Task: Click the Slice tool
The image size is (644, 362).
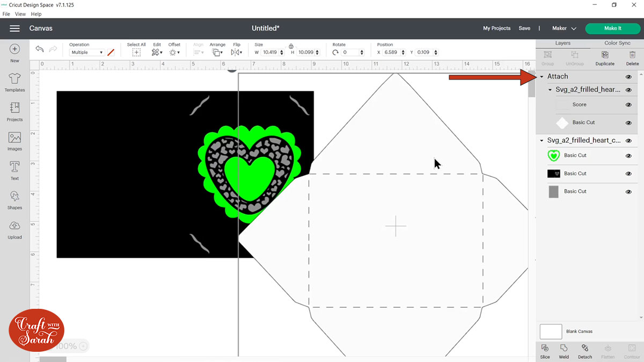Action: point(545,352)
